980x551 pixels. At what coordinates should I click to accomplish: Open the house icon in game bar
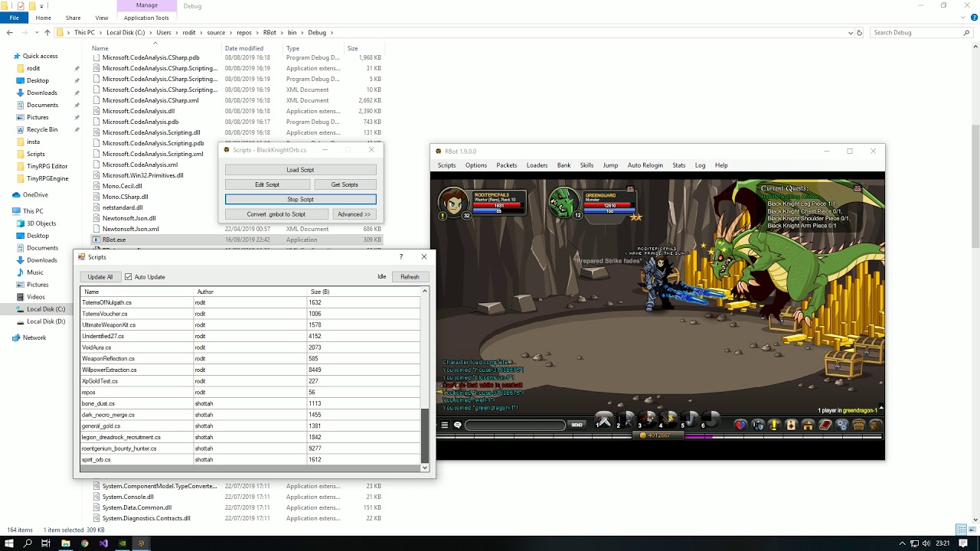tap(808, 425)
